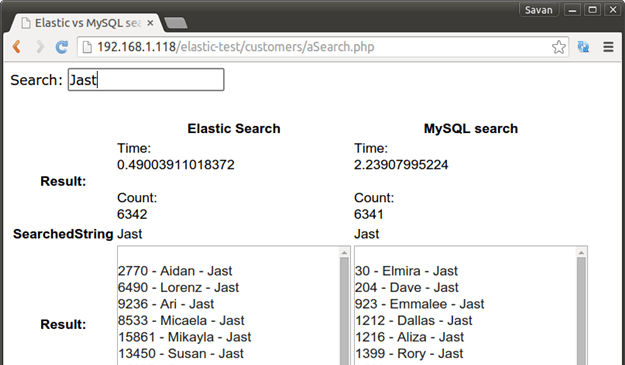Image resolution: width=625 pixels, height=365 pixels.
Task: Bookmark this page with the star icon
Action: click(x=559, y=47)
